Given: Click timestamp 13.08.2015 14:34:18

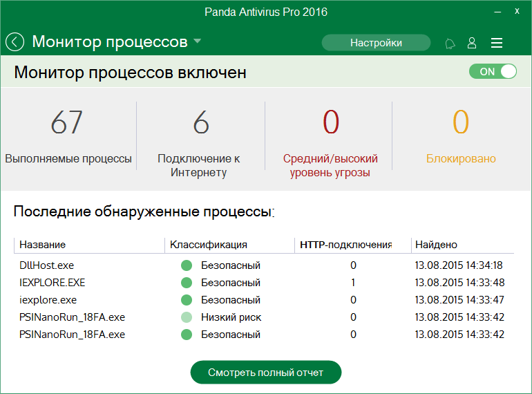Looking at the screenshot, I should point(458,265).
